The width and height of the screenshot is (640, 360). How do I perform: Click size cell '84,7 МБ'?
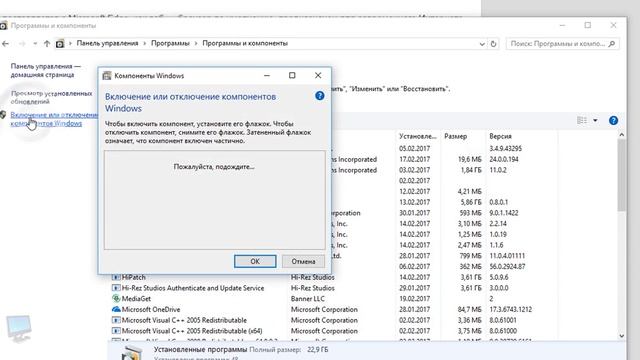(469, 309)
